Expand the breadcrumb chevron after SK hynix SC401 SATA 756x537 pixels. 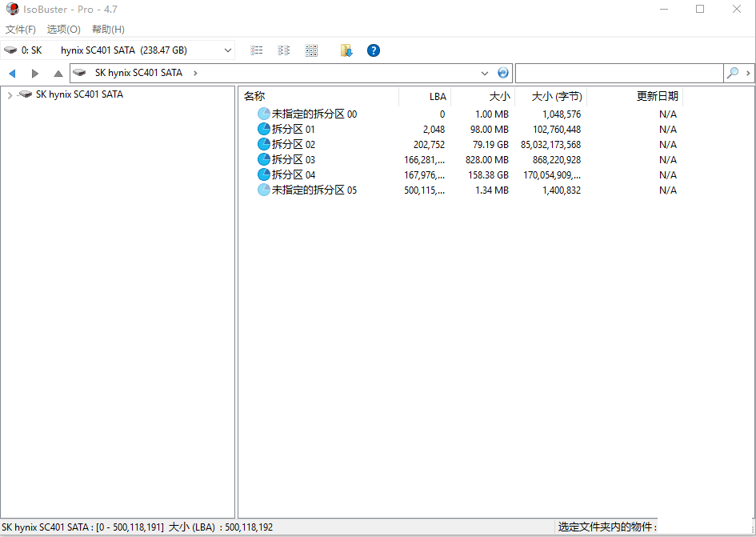pos(195,73)
